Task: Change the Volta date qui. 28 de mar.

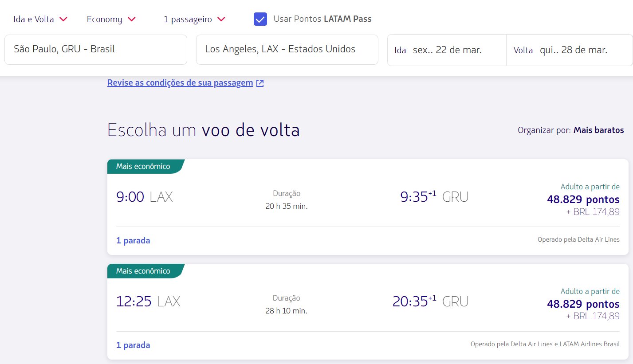Action: click(x=570, y=50)
